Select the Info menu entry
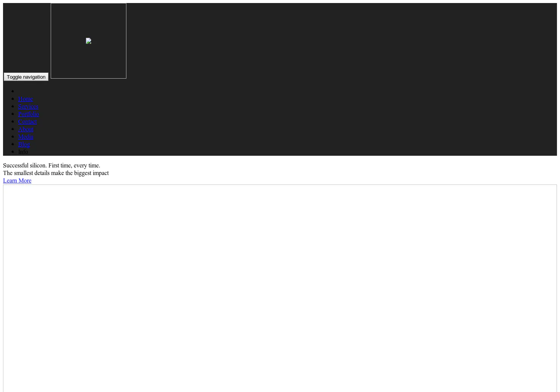Image resolution: width=560 pixels, height=392 pixels. pyautogui.click(x=23, y=152)
